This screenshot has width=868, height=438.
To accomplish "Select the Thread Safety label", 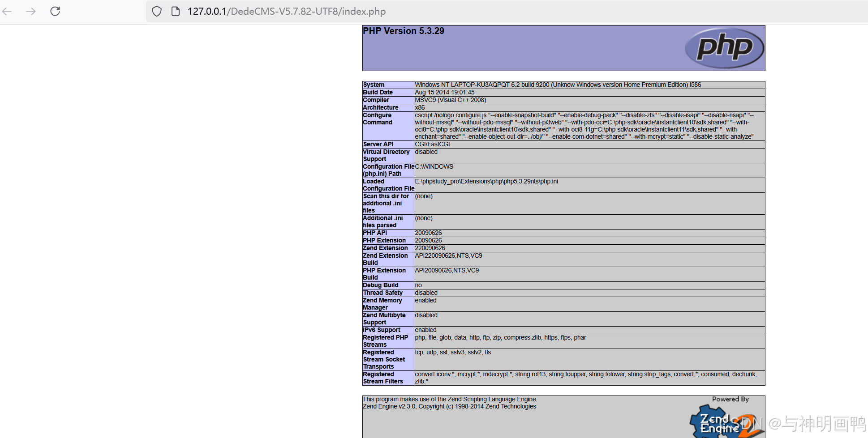I will tap(382, 293).
